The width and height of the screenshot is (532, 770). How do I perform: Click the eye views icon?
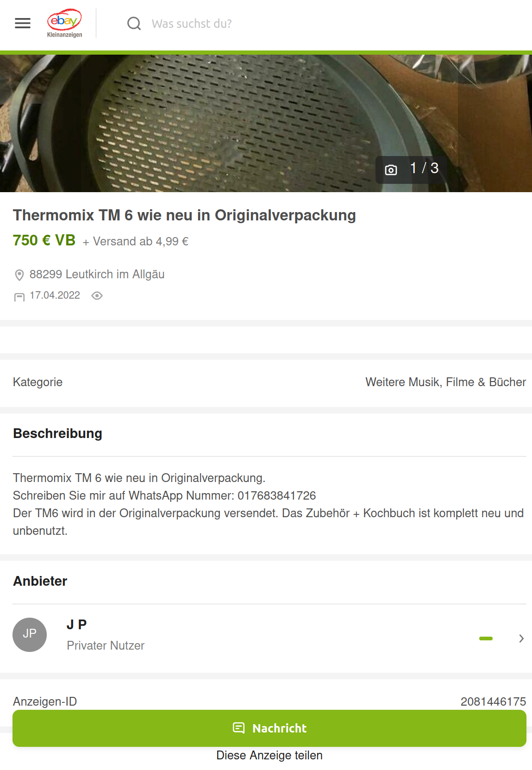(x=97, y=296)
